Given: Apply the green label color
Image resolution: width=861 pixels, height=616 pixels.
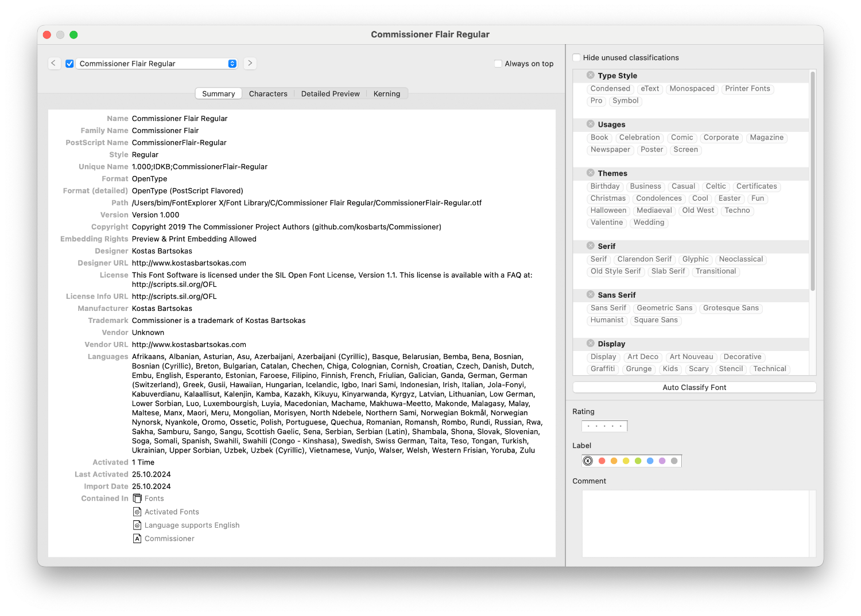Looking at the screenshot, I should pyautogui.click(x=638, y=461).
